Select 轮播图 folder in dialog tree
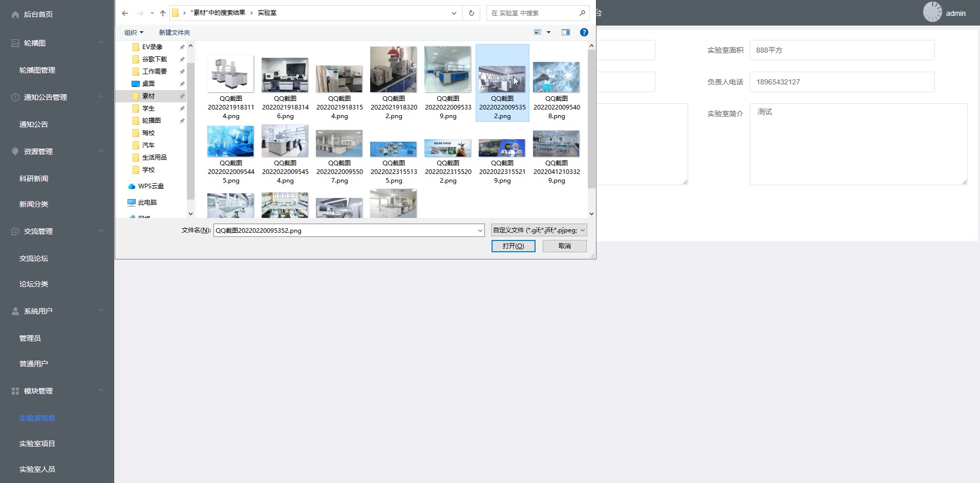This screenshot has width=980, height=483. click(x=151, y=121)
